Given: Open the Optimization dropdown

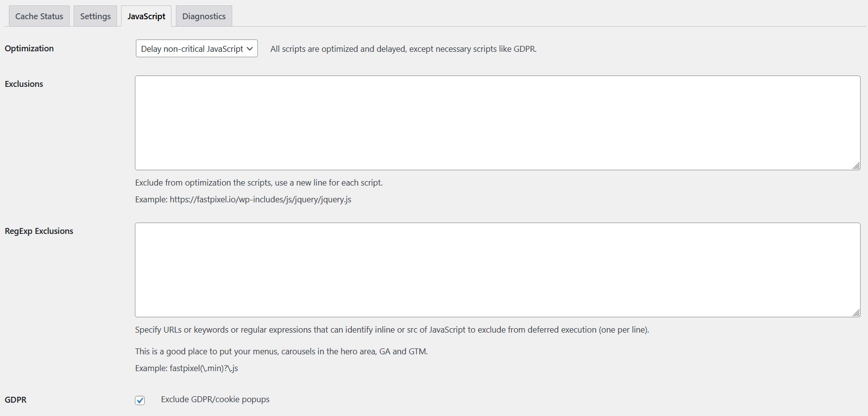Looking at the screenshot, I should [196, 48].
